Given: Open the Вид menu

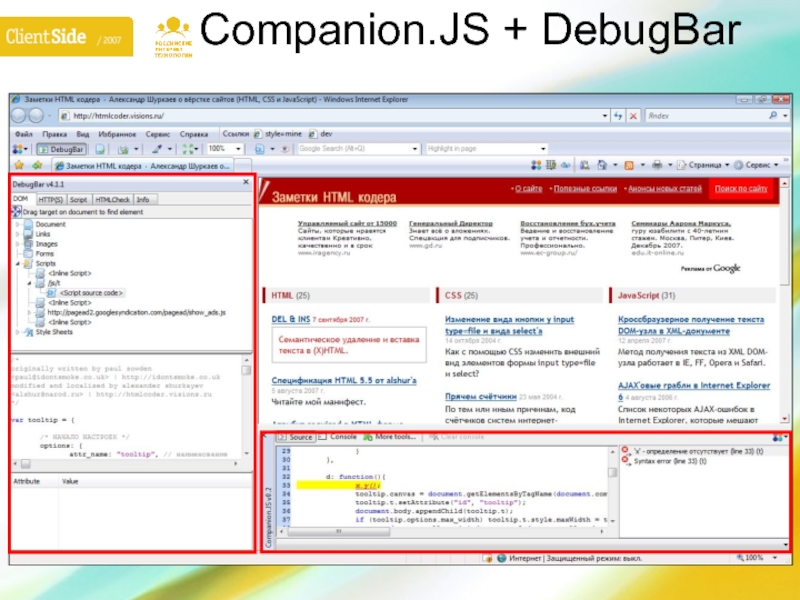Looking at the screenshot, I should click(83, 134).
